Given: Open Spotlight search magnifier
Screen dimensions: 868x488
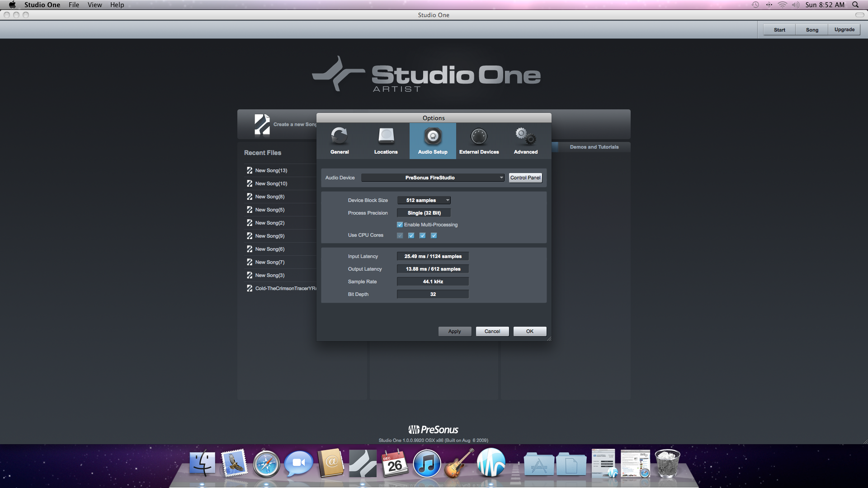Looking at the screenshot, I should click(855, 5).
